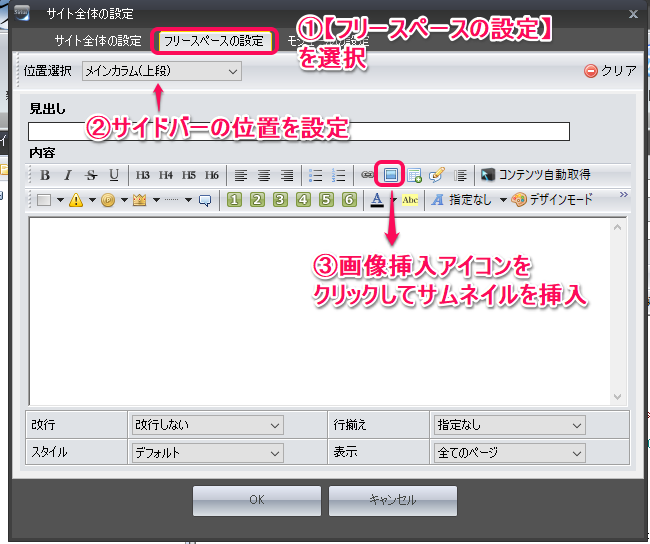Image resolution: width=650 pixels, height=544 pixels.
Task: Select the フリースペースの設定 tab
Action: (213, 41)
